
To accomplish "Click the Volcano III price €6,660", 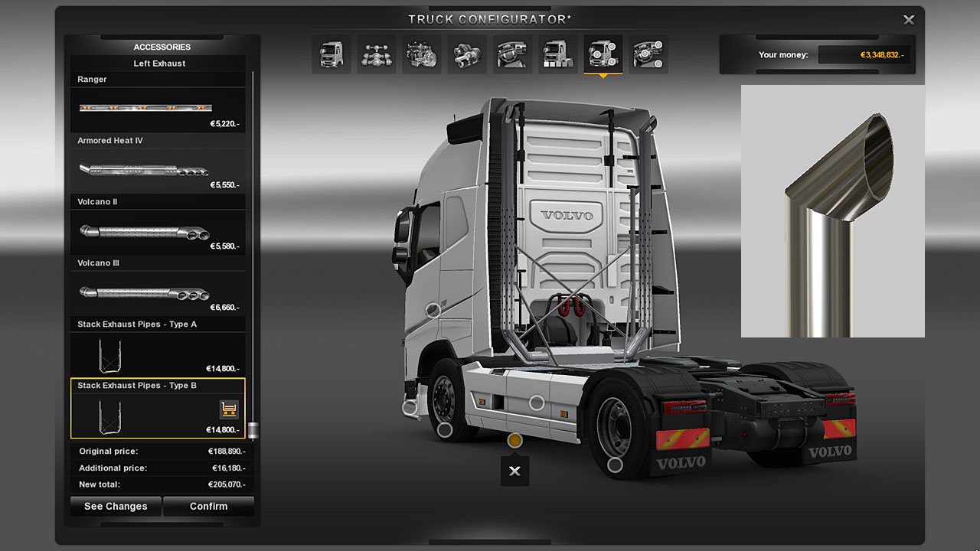I will point(225,307).
